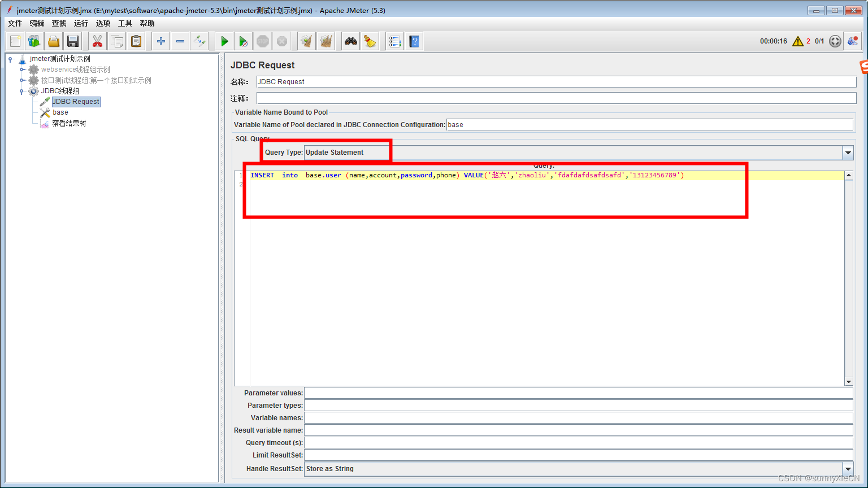Click the Limit ResultSet field
The width and height of the screenshot is (868, 488).
(579, 455)
